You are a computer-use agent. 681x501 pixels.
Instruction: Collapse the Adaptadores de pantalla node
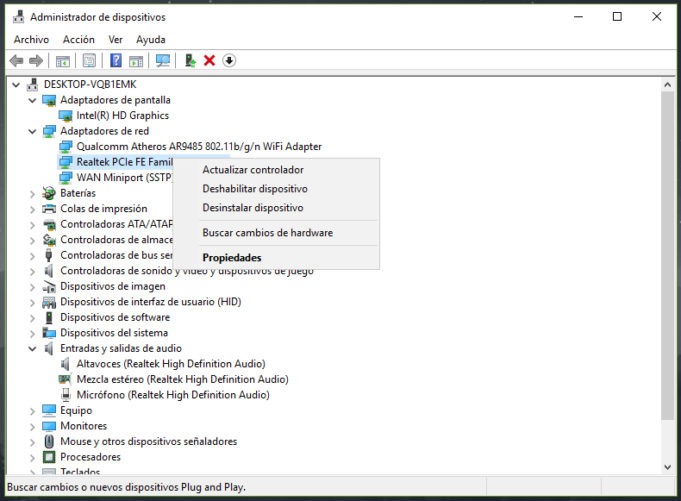tap(32, 100)
